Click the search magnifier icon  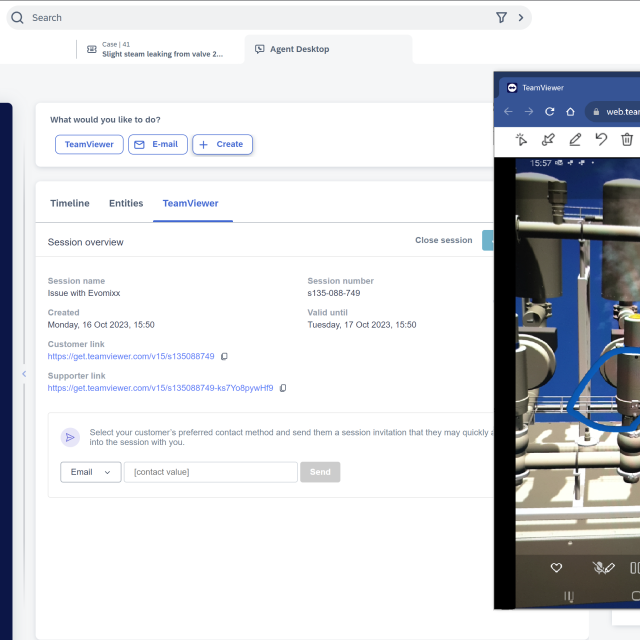[x=17, y=18]
